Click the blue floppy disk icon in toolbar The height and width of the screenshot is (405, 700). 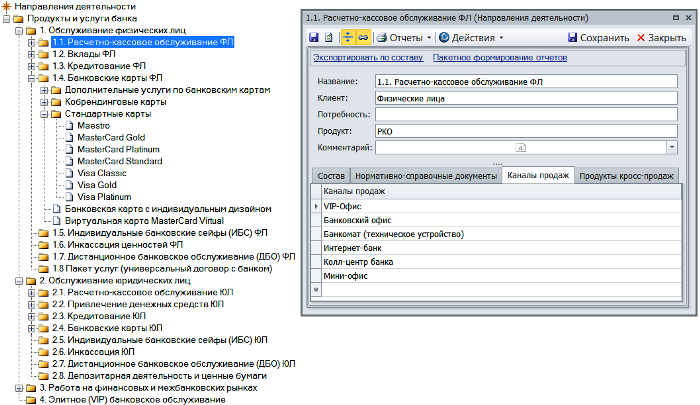coord(313,37)
